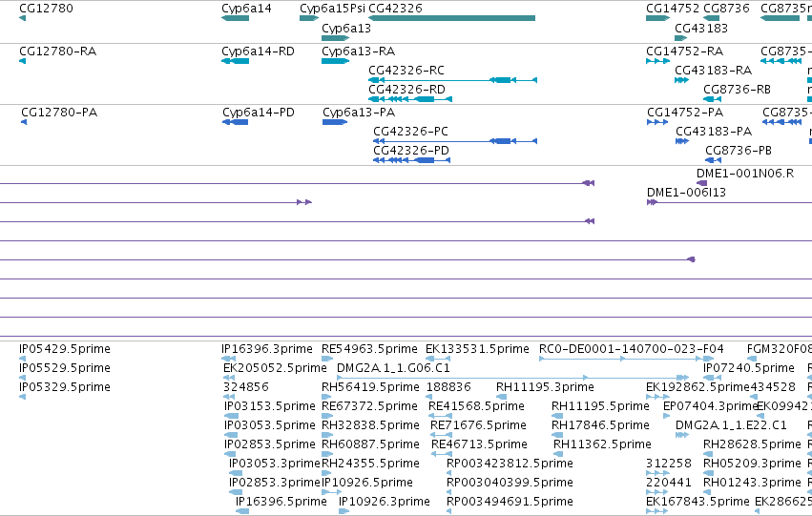Click EST IP05429.5prime

(65, 349)
